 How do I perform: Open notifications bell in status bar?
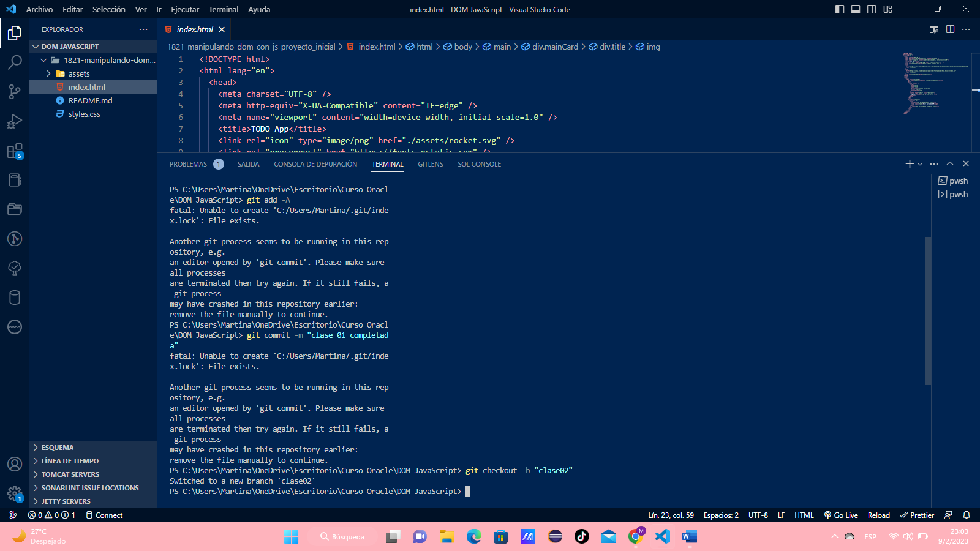pyautogui.click(x=967, y=515)
